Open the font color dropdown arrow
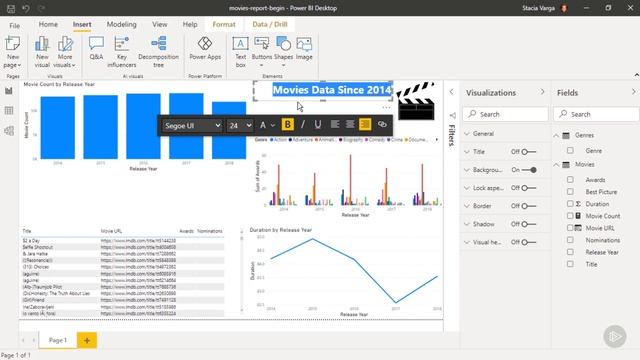The height and width of the screenshot is (360, 640). [273, 125]
